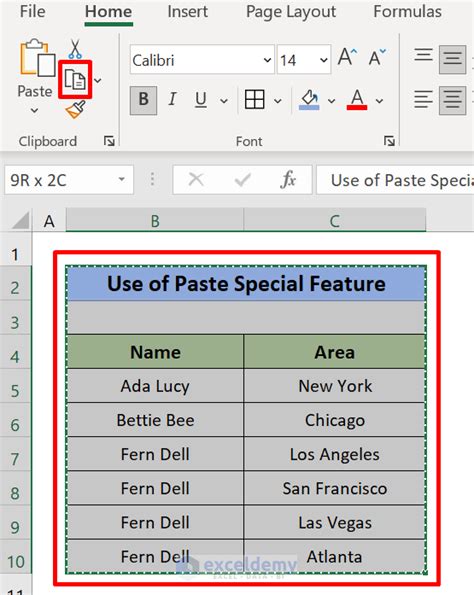Toggle Italic formatting
Screen dimensions: 474x595
[172, 99]
